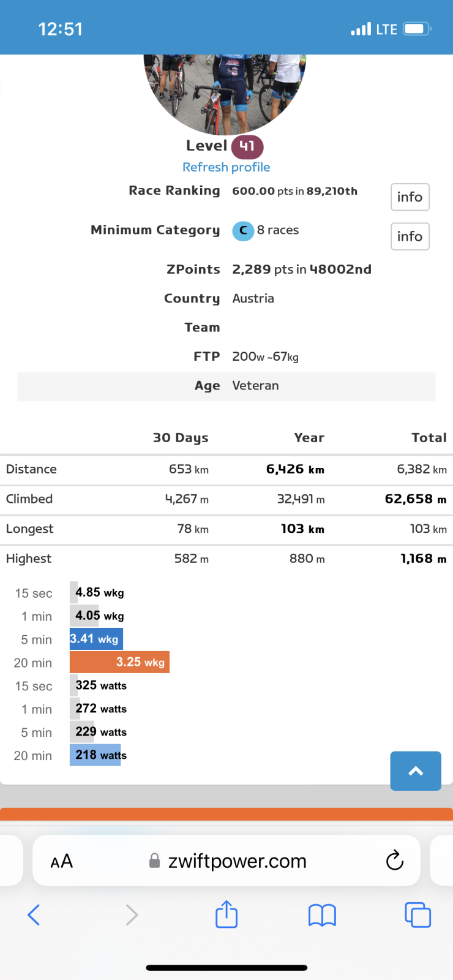The height and width of the screenshot is (980, 453).
Task: Open info for Minimum Category
Action: tap(410, 236)
